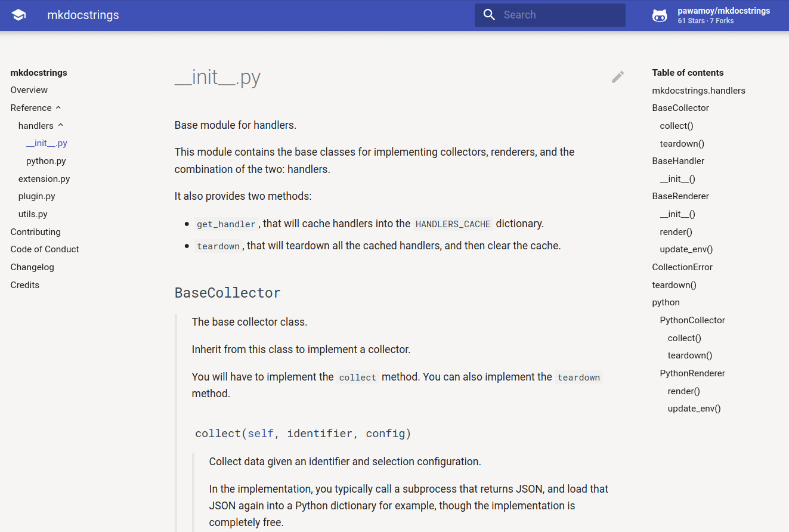The width and height of the screenshot is (789, 532).
Task: Open plugin.py reference page
Action: pos(37,196)
